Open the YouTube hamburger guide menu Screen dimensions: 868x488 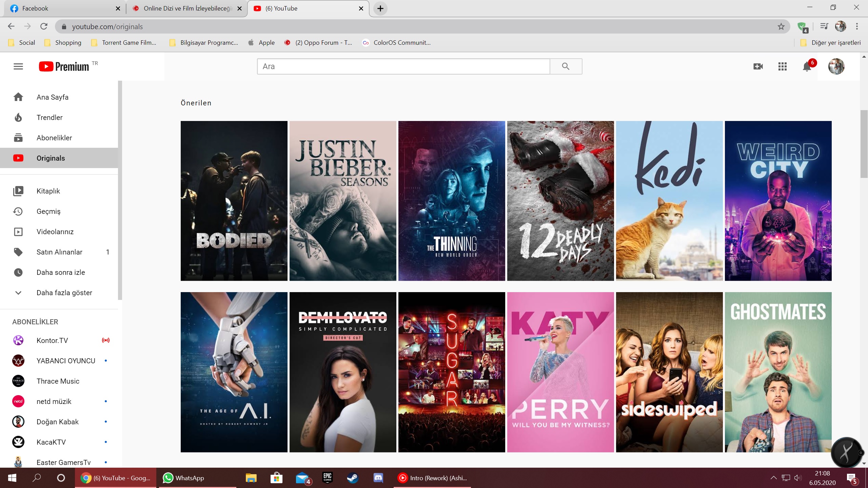18,66
